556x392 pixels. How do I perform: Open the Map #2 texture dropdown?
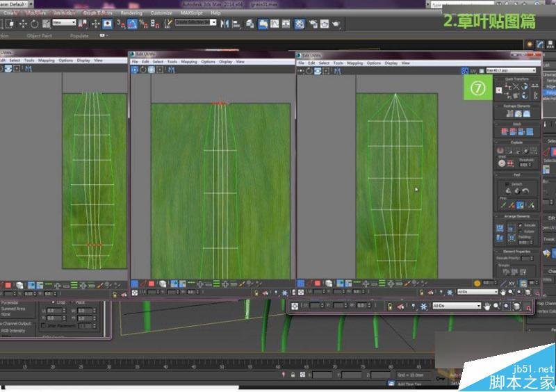(513, 70)
